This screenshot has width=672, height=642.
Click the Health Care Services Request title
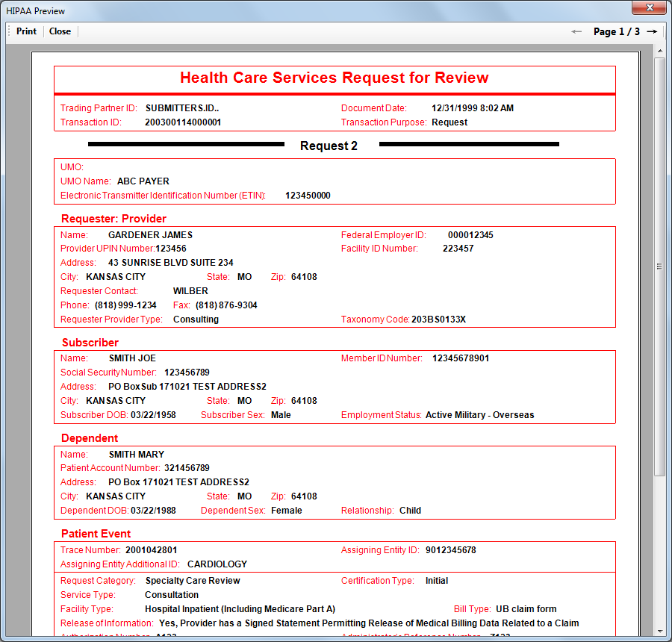(335, 78)
